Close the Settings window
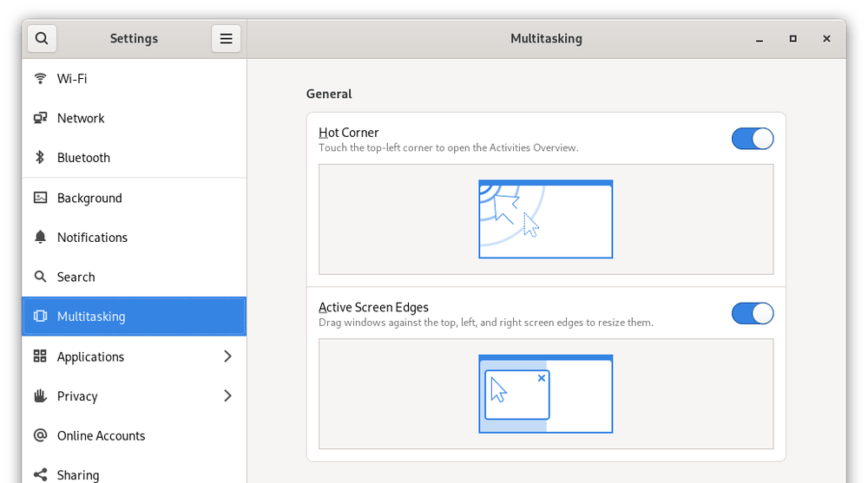 pos(826,39)
